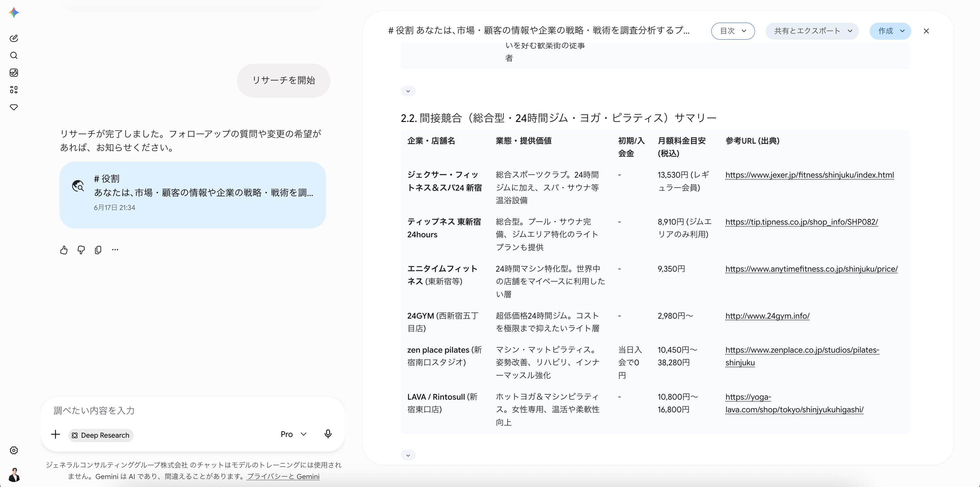Open the tip.tipness.co.jp SHP082 link
This screenshot has height=487, width=980.
point(802,222)
